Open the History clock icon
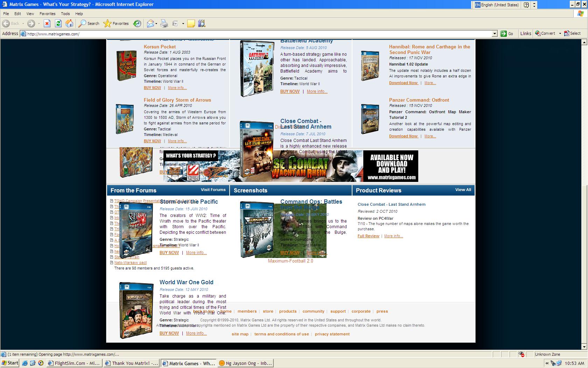The width and height of the screenshot is (588, 368). pos(137,23)
